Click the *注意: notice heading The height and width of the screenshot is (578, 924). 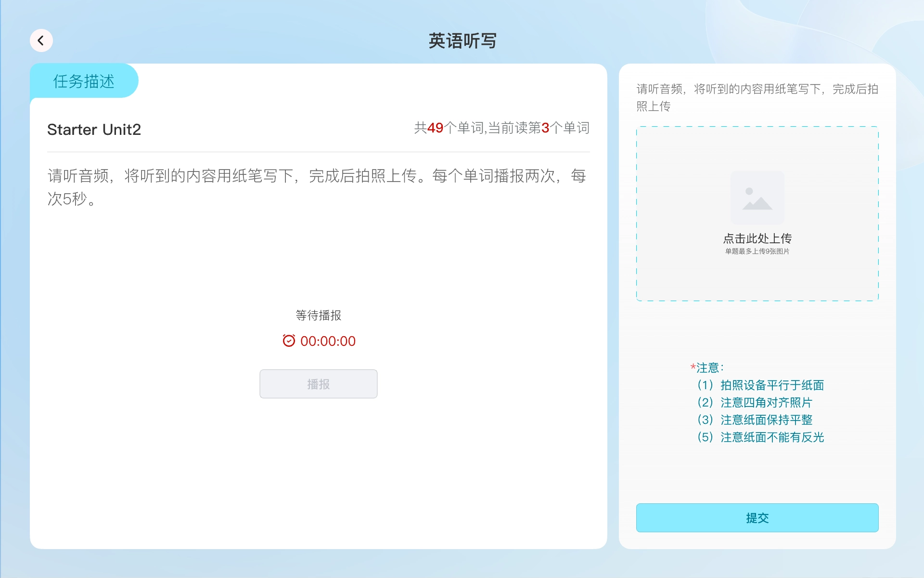click(x=707, y=368)
